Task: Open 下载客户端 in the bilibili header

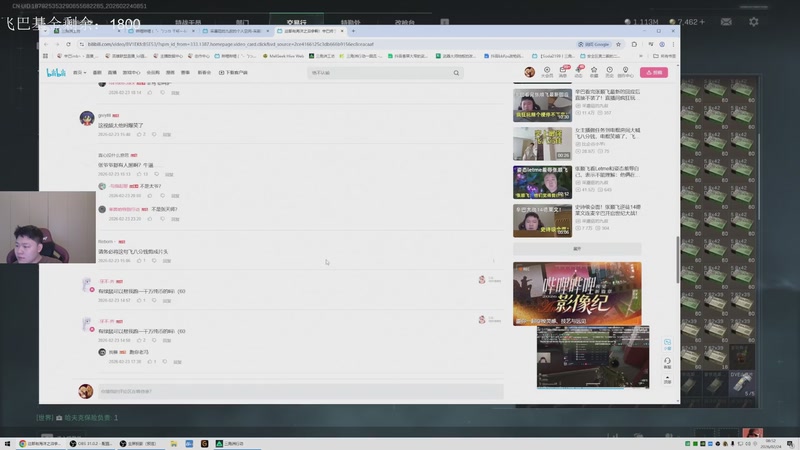Action: pyautogui.click(x=233, y=72)
